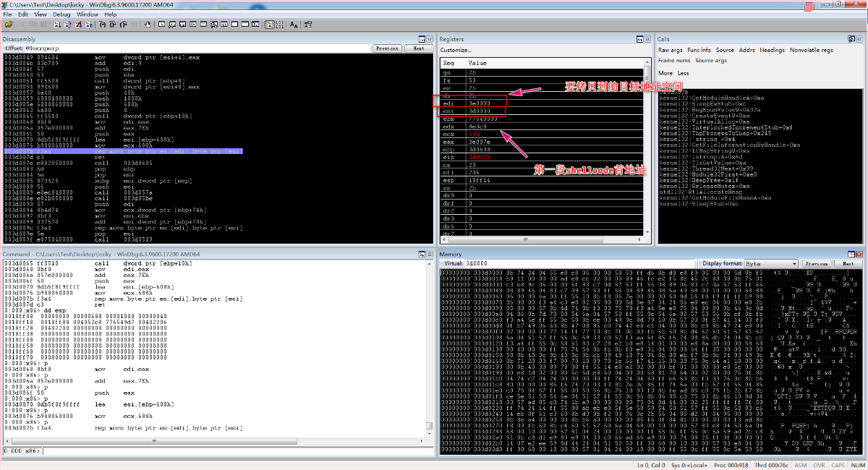
Task: Click the Step Into toolbar icon
Action: coord(102,25)
